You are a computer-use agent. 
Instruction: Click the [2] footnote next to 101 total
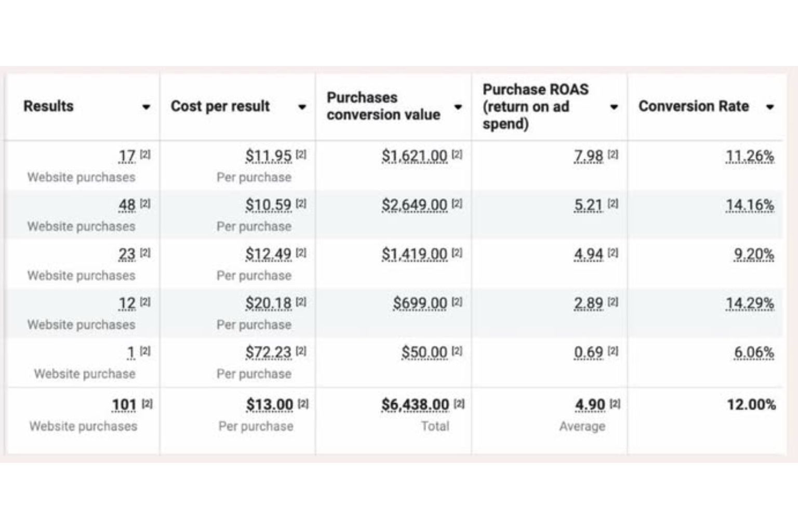tap(148, 403)
